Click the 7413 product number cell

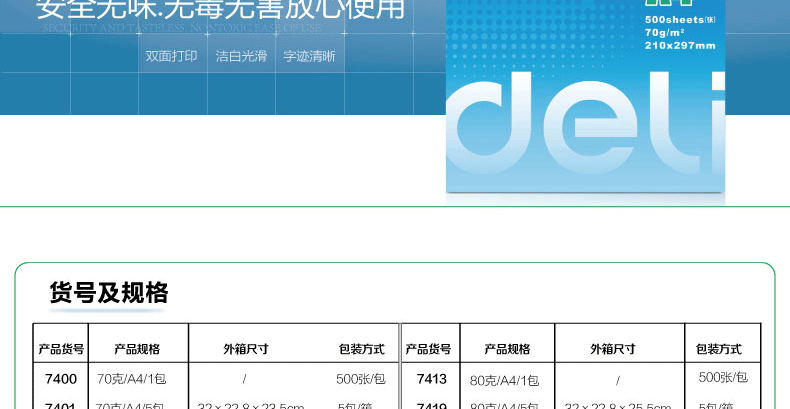click(432, 379)
